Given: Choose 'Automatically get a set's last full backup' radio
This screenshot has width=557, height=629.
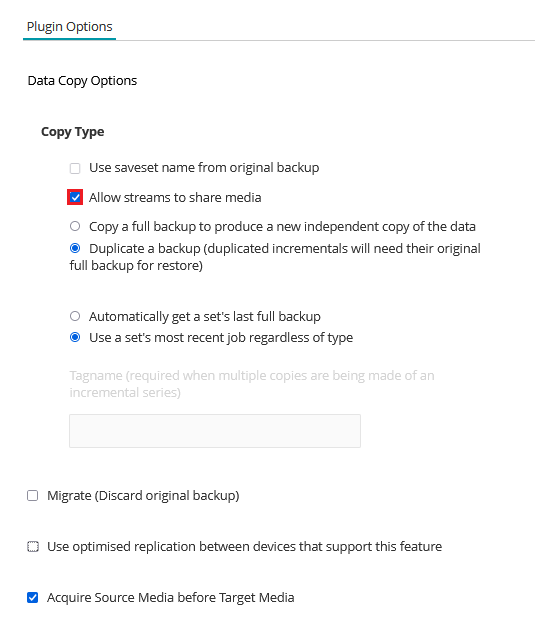Looking at the screenshot, I should click(x=75, y=316).
